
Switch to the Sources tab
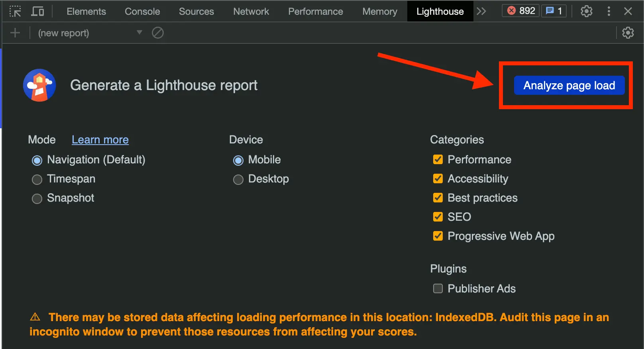(x=196, y=12)
